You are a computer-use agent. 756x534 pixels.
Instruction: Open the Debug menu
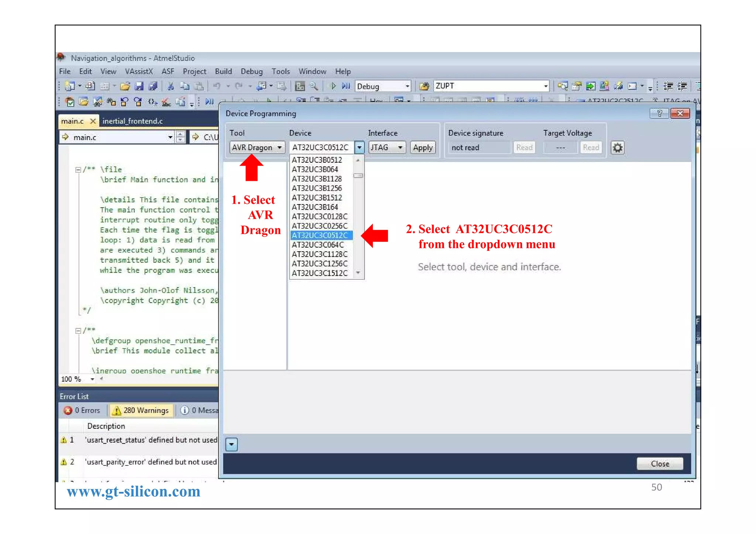[x=252, y=72]
